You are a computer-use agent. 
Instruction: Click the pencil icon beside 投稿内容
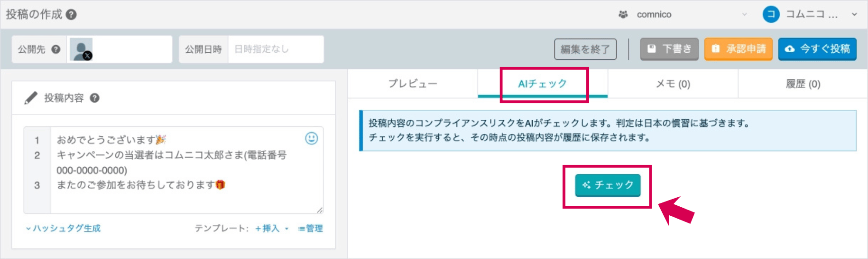pos(31,98)
